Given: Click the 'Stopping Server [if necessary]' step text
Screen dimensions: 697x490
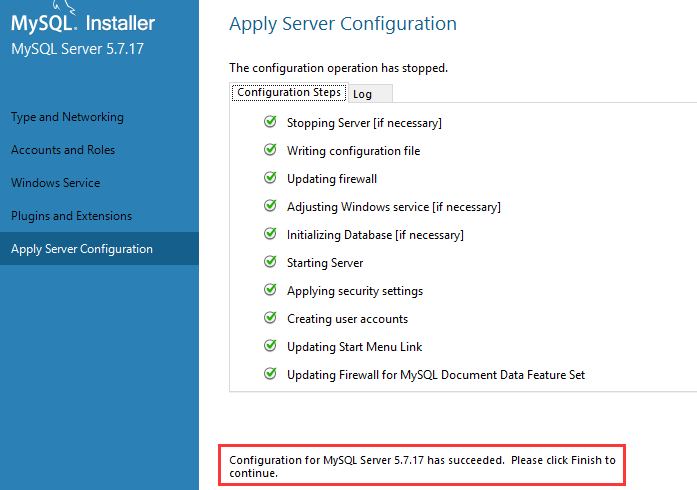Looking at the screenshot, I should pyautogui.click(x=365, y=123).
